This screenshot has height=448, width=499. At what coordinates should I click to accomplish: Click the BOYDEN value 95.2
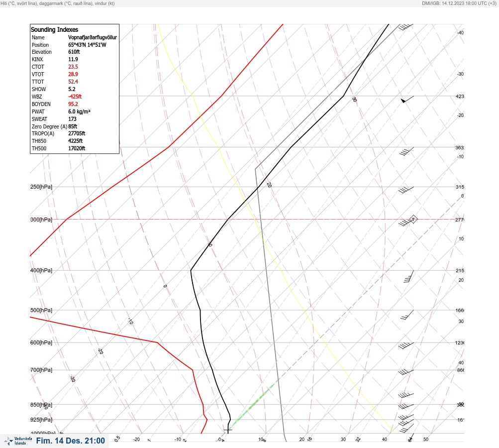coord(73,104)
